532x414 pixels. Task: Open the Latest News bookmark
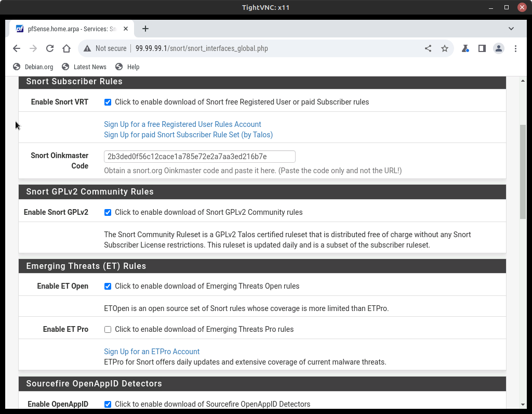click(x=84, y=67)
